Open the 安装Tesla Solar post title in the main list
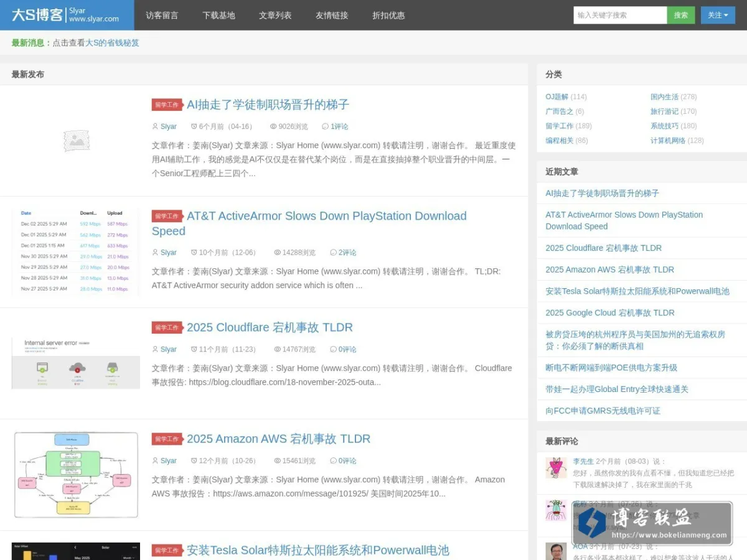Screen dimensions: 747x560 coord(317,550)
